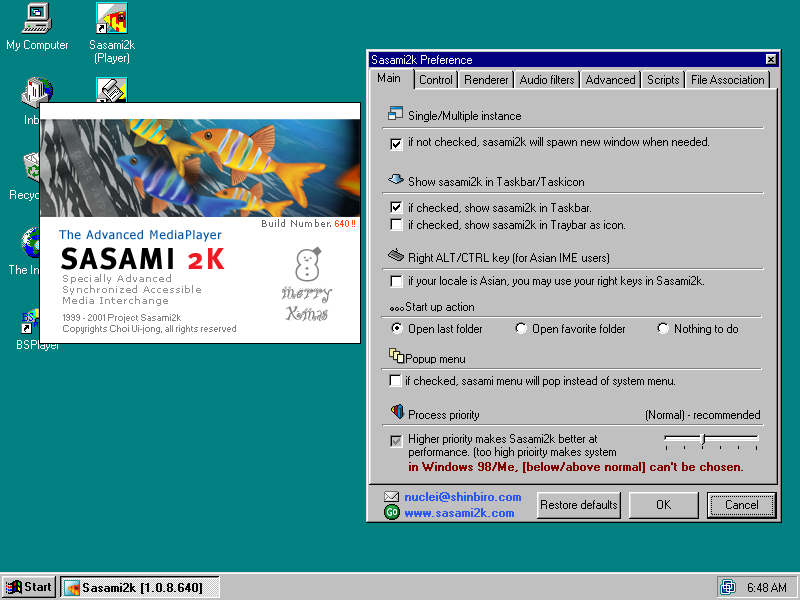
Task: Open the Recycle Bin desktop icon
Action: (x=32, y=167)
